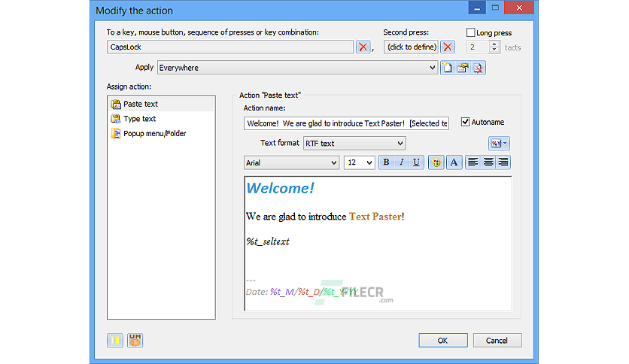
Task: Delete the selected application condition
Action: [478, 68]
